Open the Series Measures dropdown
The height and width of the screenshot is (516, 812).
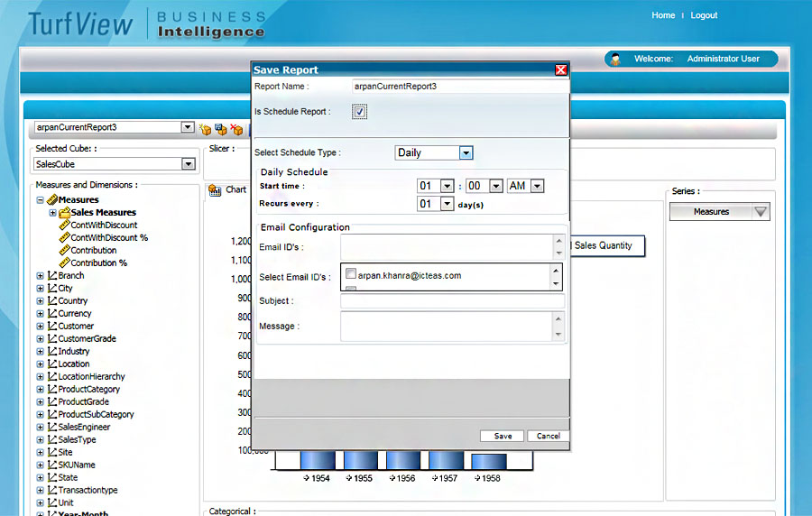[761, 212]
